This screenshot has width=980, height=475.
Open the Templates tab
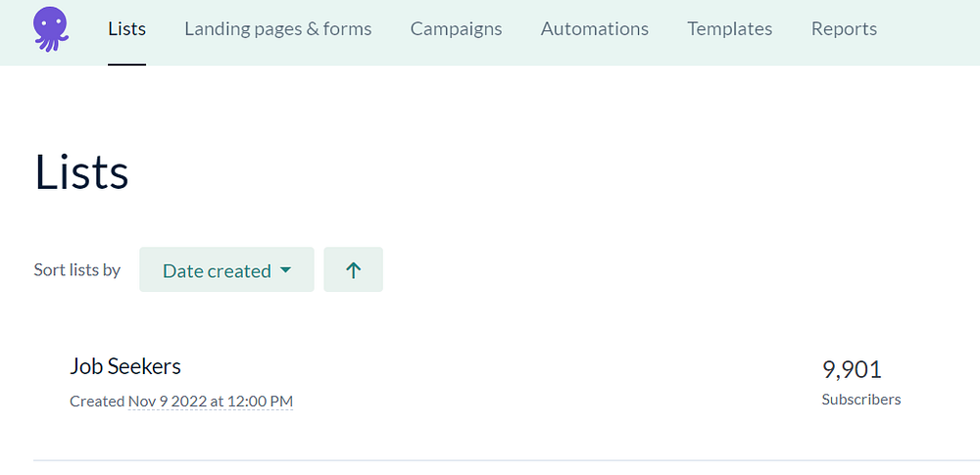(729, 29)
